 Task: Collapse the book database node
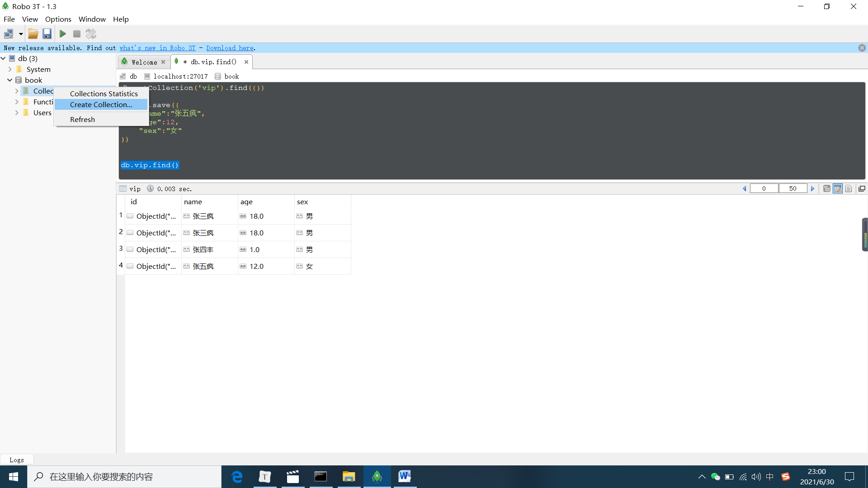(9, 80)
